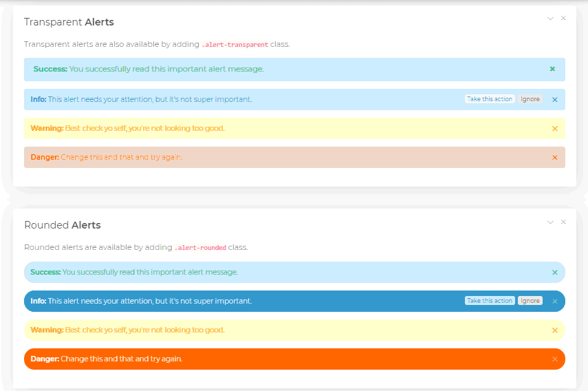Screen dimensions: 588x391
Task: Dismiss the transparent Info alert
Action: point(555,99)
